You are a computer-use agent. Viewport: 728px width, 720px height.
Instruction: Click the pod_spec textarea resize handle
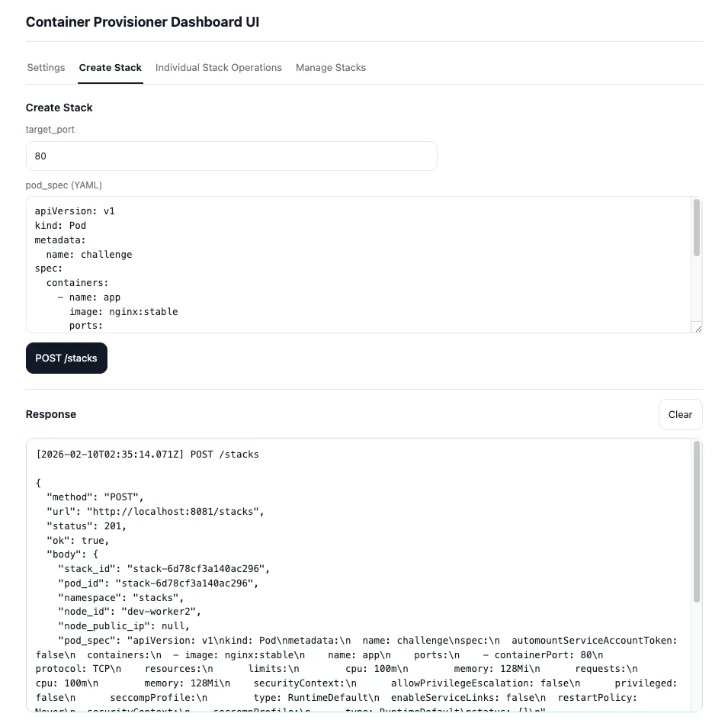pos(697,327)
